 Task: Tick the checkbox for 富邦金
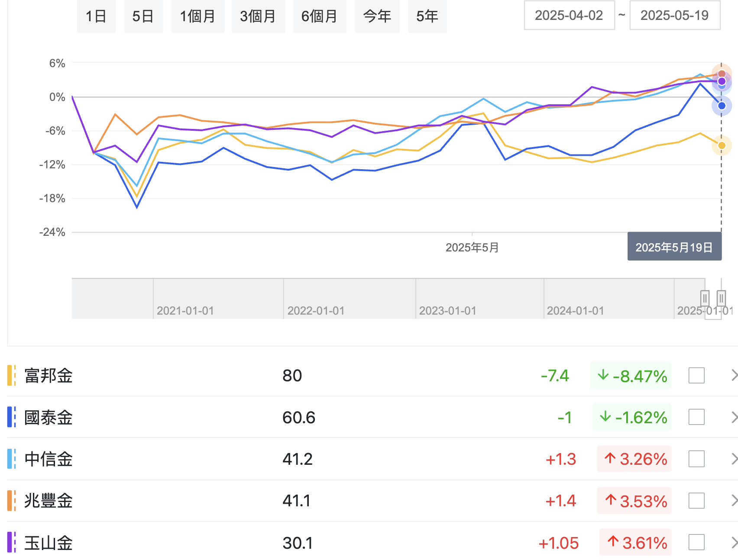(696, 375)
